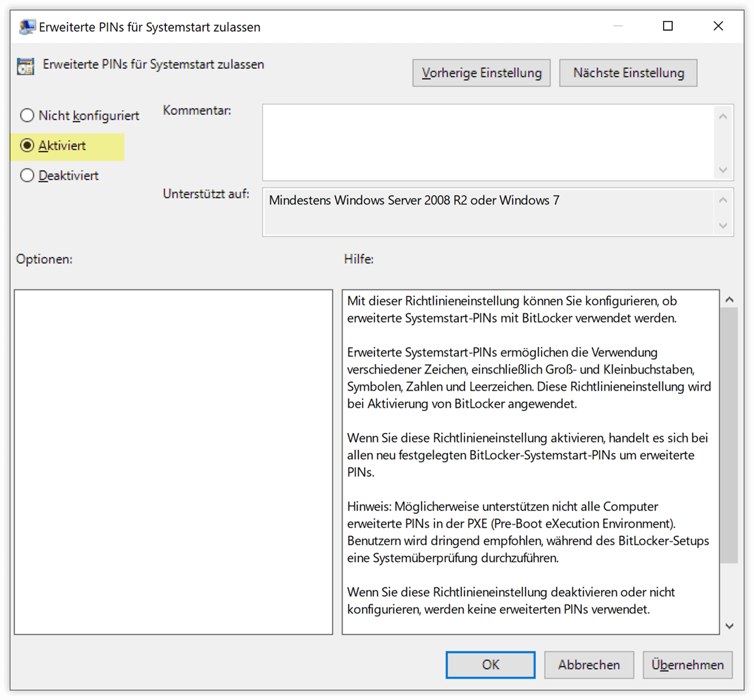
Task: Open Nächste Einstellung
Action: (628, 72)
